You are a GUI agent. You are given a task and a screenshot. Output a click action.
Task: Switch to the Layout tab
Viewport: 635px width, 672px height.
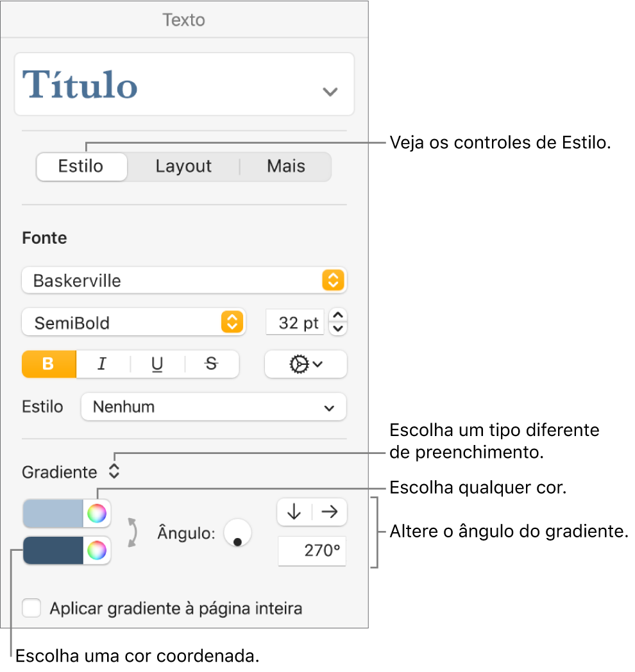pyautogui.click(x=183, y=166)
